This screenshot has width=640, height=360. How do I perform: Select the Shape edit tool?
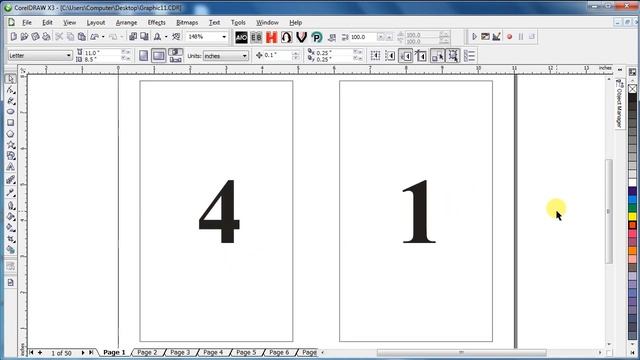pos(11,90)
